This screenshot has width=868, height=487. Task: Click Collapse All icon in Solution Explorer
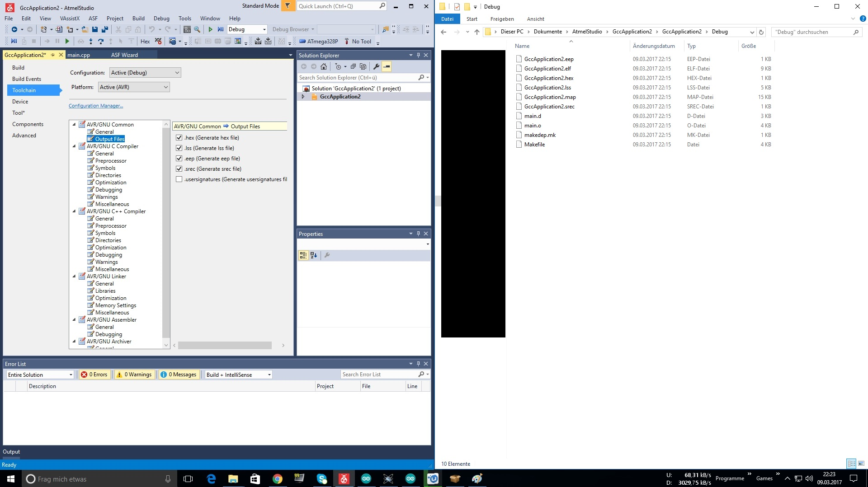point(353,66)
